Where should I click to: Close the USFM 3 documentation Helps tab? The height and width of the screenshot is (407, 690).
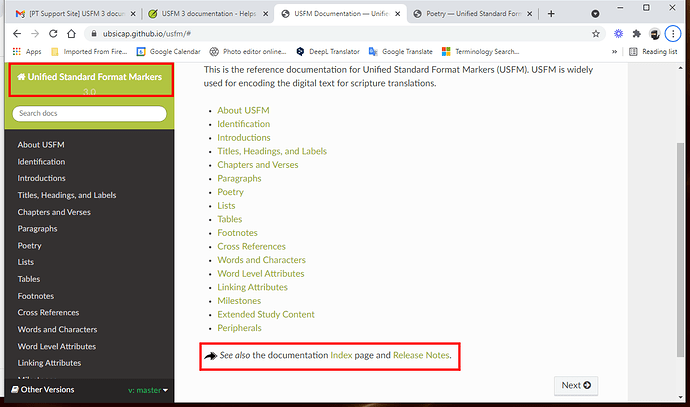point(265,14)
